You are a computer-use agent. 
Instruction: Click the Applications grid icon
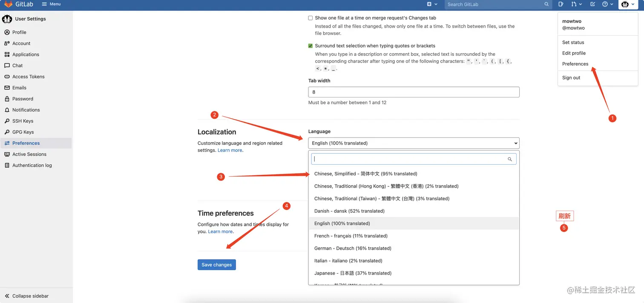pyautogui.click(x=7, y=54)
